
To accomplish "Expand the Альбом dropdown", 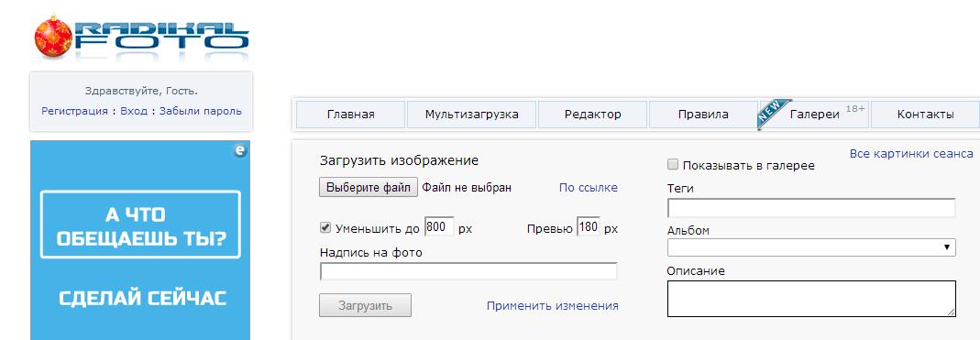I will [811, 247].
